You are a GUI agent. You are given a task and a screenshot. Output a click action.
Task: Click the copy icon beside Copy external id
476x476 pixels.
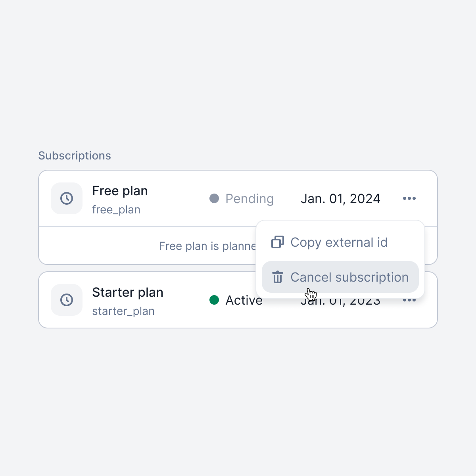pos(278,242)
